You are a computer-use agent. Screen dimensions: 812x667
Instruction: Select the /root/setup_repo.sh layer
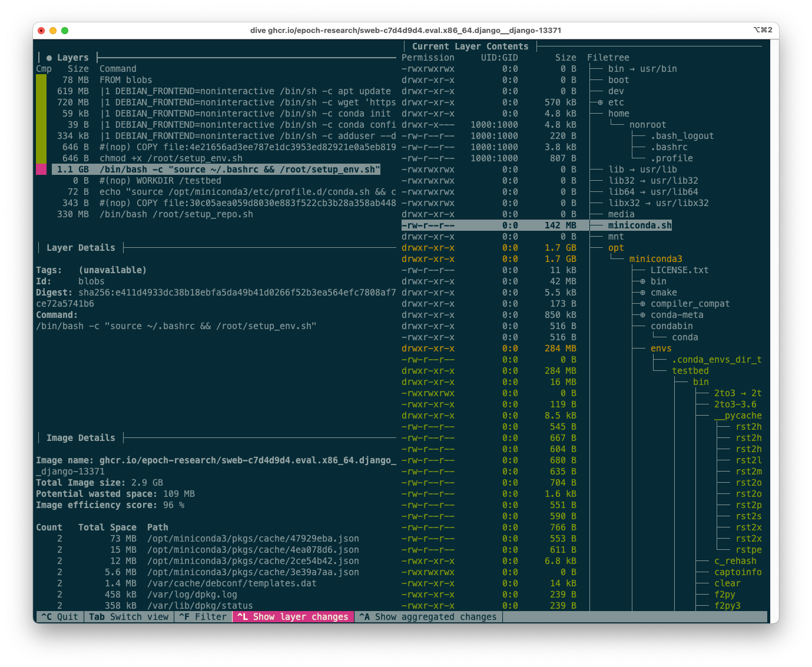point(176,214)
